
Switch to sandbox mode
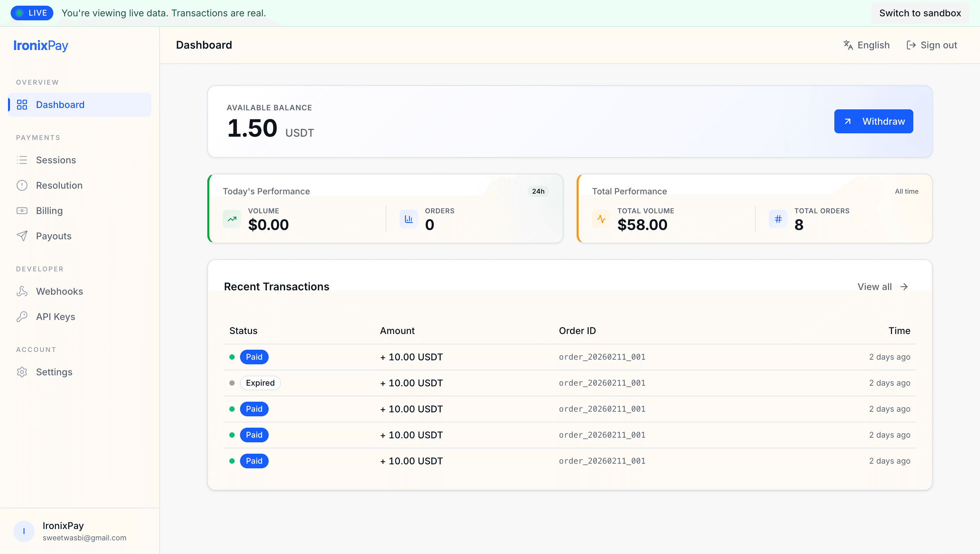pos(920,13)
